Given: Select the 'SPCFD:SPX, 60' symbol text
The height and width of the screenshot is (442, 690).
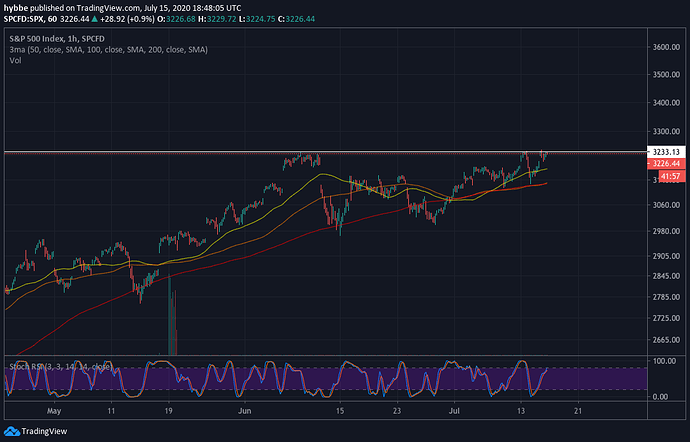Looking at the screenshot, I should coord(30,19).
